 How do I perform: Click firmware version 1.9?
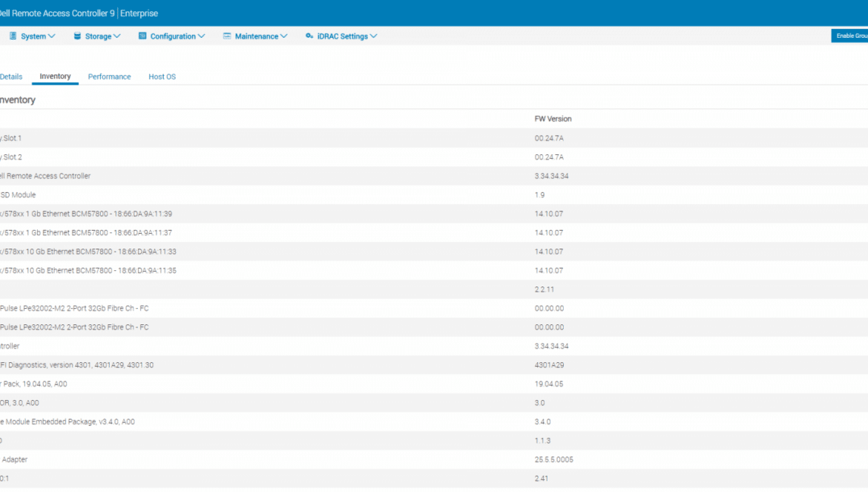pyautogui.click(x=540, y=195)
